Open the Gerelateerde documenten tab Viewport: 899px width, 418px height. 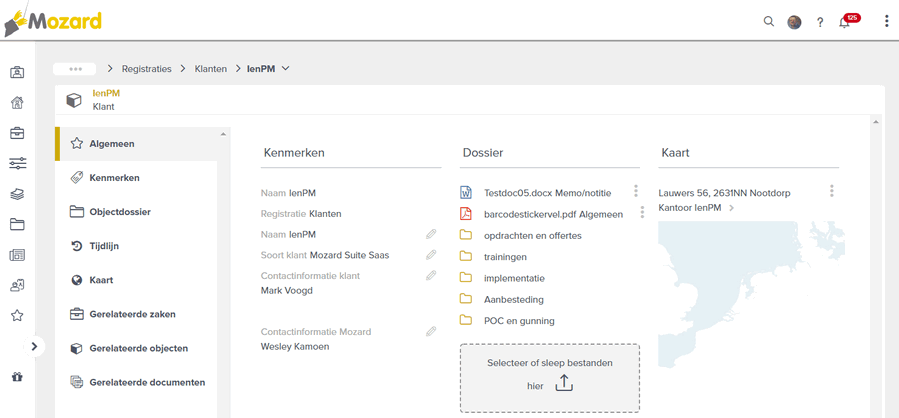[x=136, y=382]
